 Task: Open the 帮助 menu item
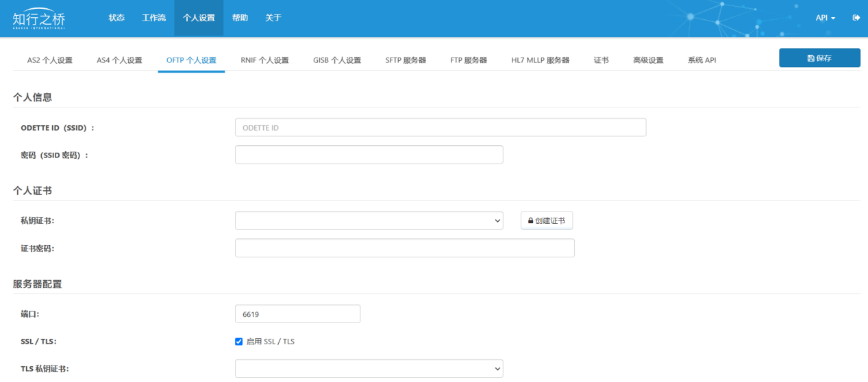tap(240, 18)
